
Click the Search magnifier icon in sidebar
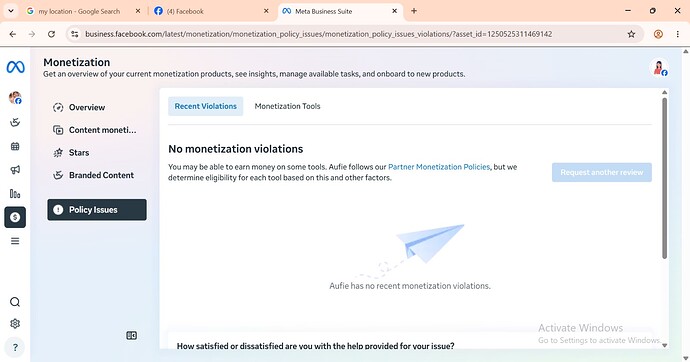[15, 302]
